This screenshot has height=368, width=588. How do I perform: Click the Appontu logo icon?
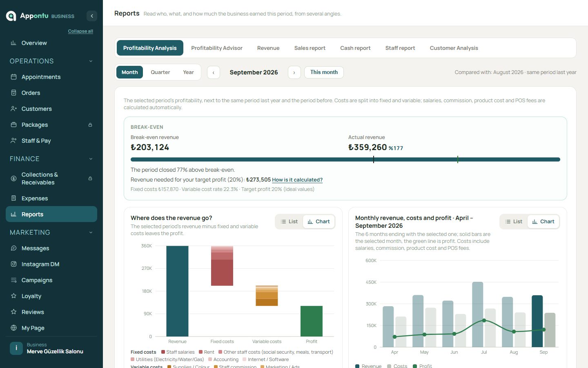tap(11, 16)
